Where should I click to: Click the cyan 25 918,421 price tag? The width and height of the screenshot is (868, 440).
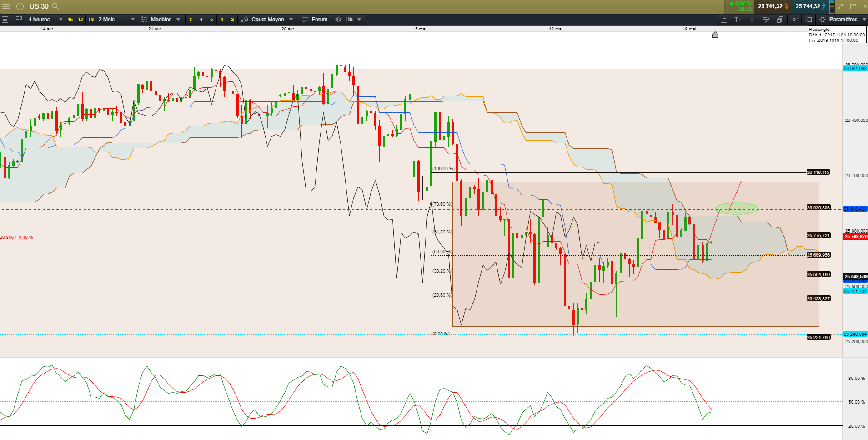point(855,209)
